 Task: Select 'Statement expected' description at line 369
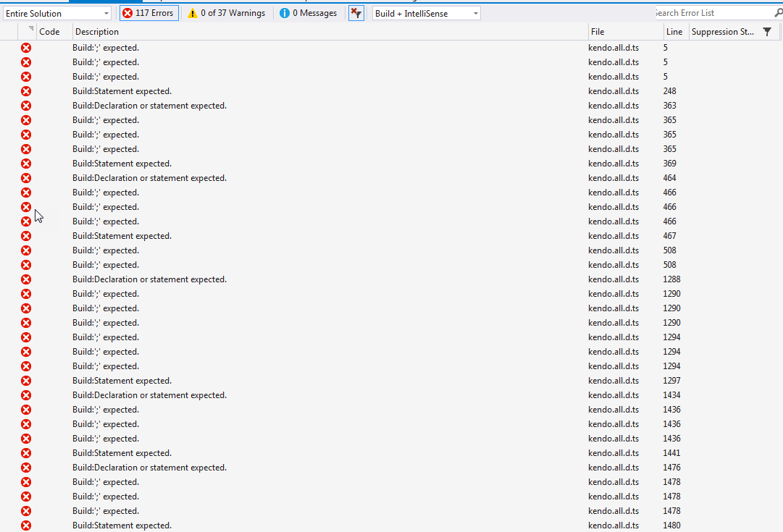click(122, 164)
